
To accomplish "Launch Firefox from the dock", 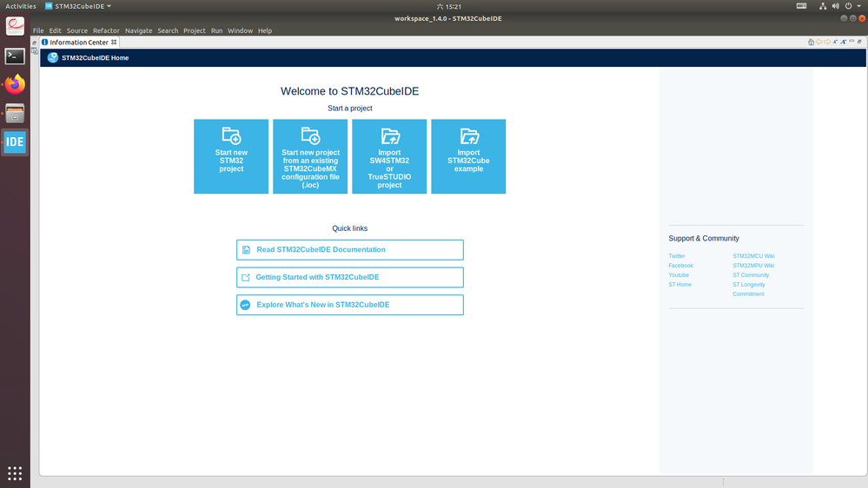I will pyautogui.click(x=15, y=84).
